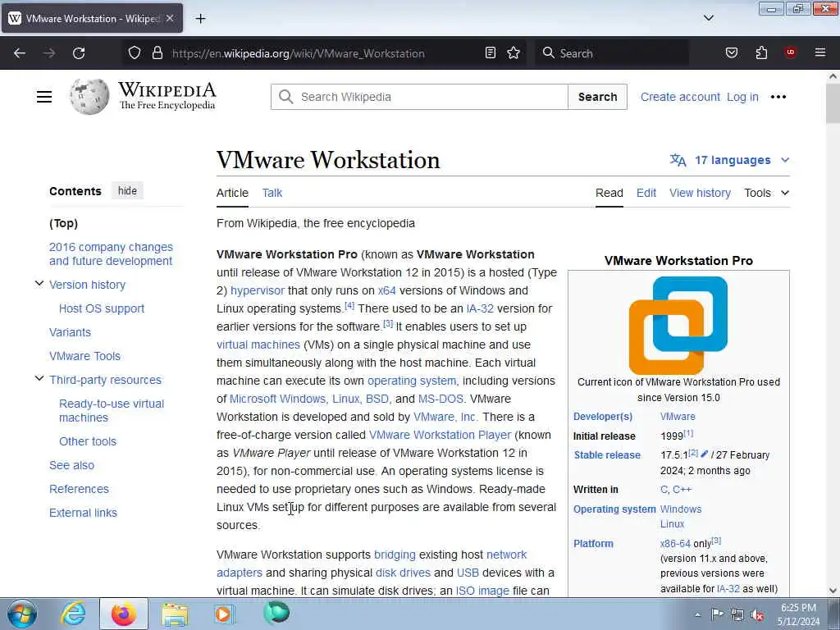Launch Internet Explorer from taskbar
The width and height of the screenshot is (840, 630).
tap(73, 614)
